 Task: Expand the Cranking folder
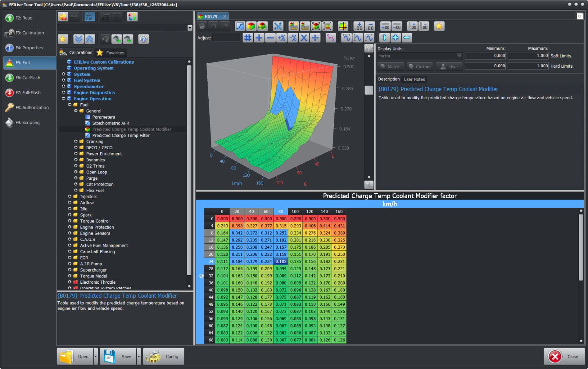[76, 141]
